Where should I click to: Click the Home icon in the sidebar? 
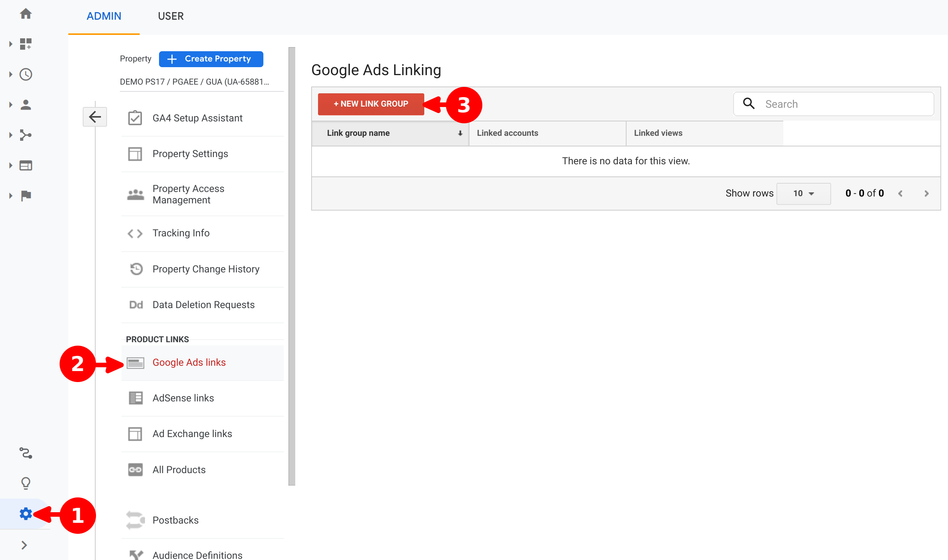25,14
